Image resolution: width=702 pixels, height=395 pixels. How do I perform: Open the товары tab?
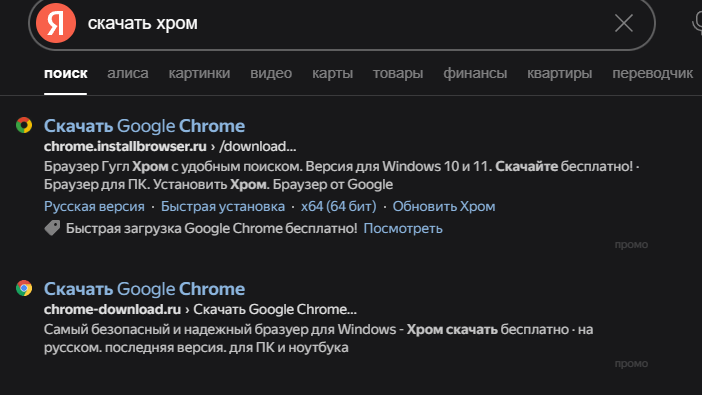click(x=398, y=73)
